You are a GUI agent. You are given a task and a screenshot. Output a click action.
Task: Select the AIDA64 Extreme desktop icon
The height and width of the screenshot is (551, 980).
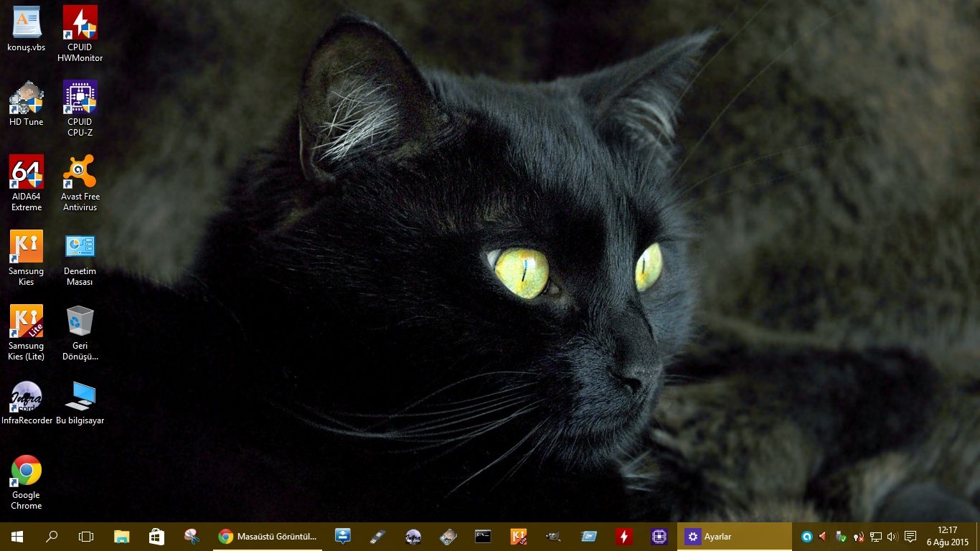[x=27, y=183]
